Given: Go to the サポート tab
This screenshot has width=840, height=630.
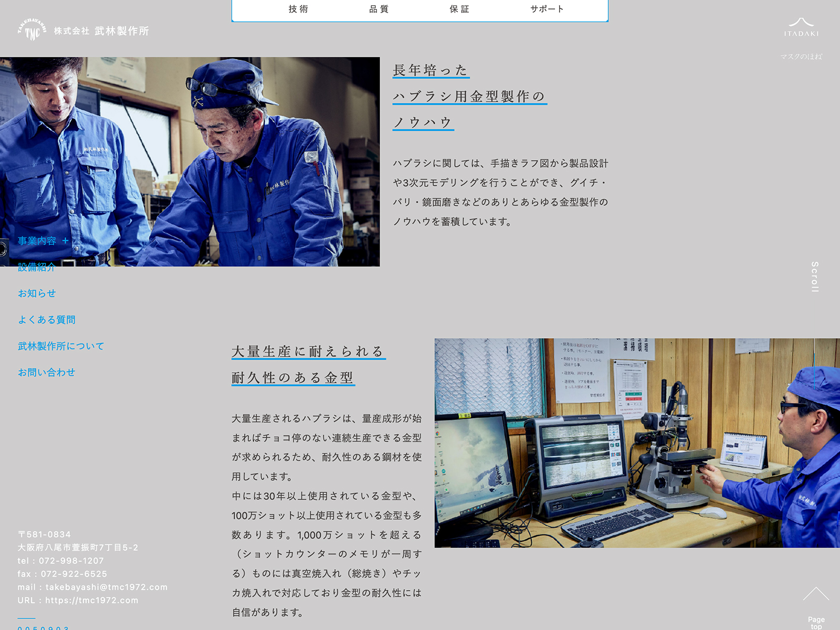Looking at the screenshot, I should coord(547,9).
